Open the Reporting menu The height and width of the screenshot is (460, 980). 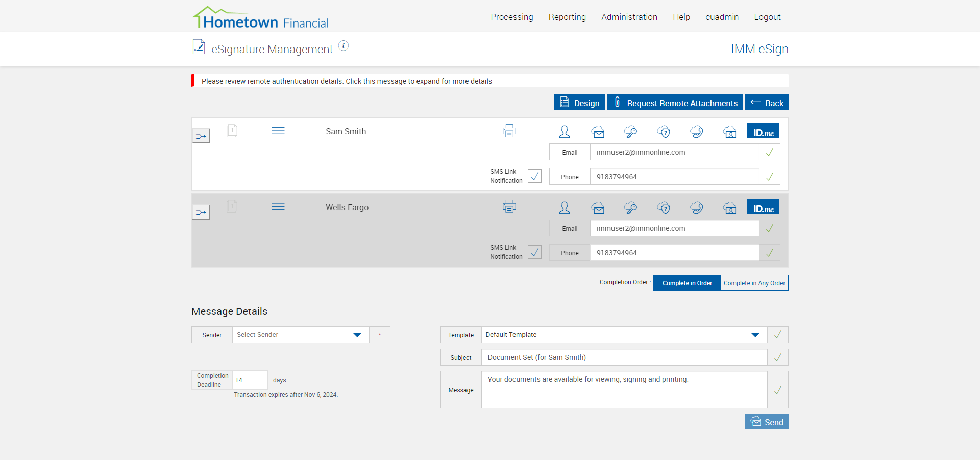(x=567, y=17)
